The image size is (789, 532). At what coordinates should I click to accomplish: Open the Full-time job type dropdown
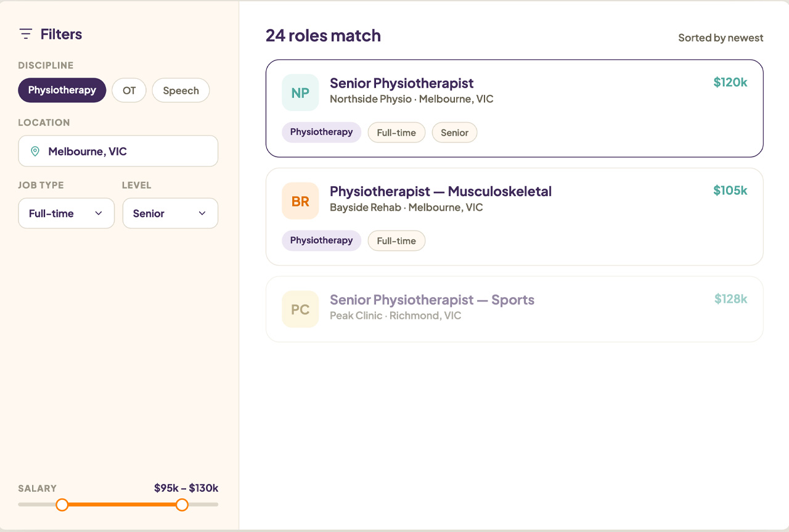click(x=67, y=213)
